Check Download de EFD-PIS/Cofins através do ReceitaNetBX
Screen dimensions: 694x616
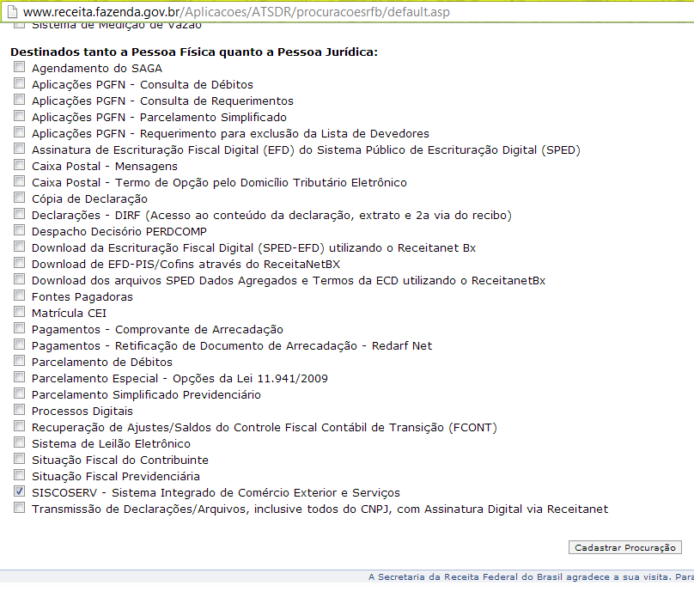tap(19, 263)
